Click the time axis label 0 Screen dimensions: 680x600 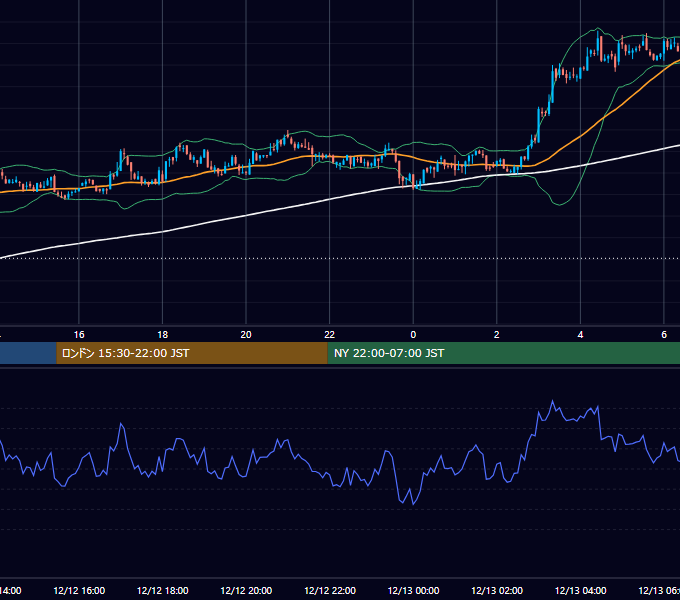[x=413, y=335]
